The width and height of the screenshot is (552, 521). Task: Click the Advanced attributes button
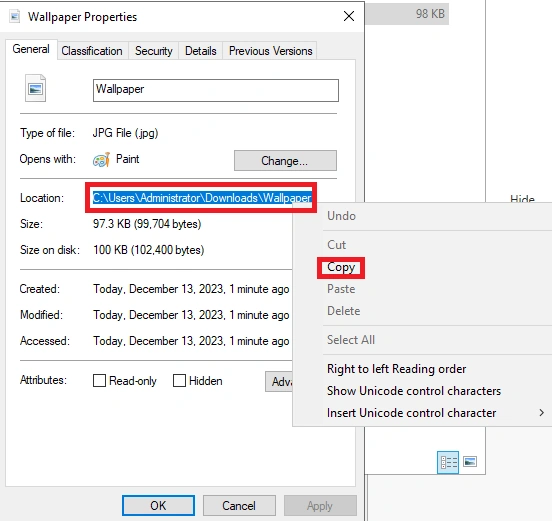[279, 381]
